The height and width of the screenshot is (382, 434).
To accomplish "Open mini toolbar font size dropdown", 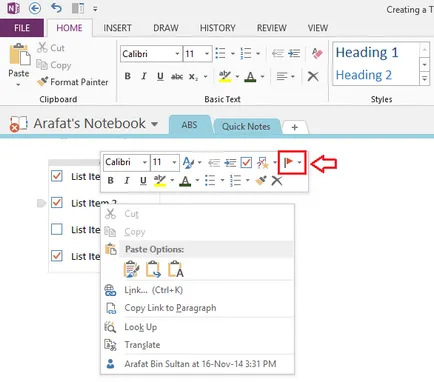I will [x=174, y=162].
